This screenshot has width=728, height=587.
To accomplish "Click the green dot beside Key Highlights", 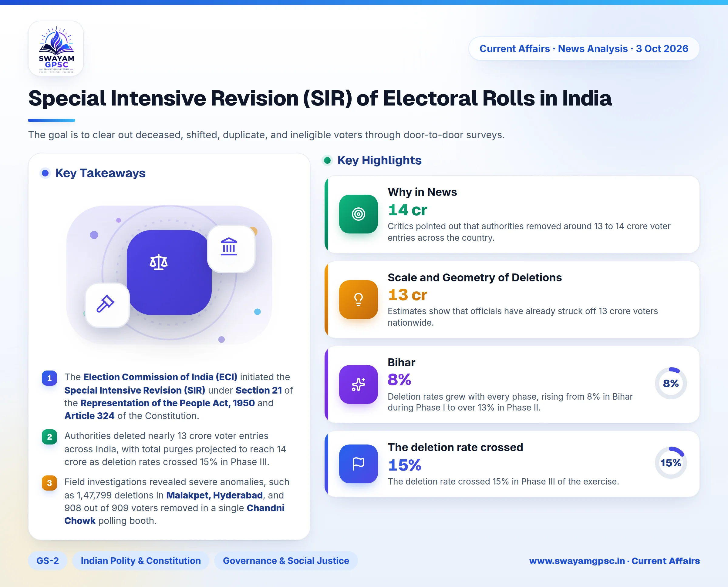I will pyautogui.click(x=327, y=160).
